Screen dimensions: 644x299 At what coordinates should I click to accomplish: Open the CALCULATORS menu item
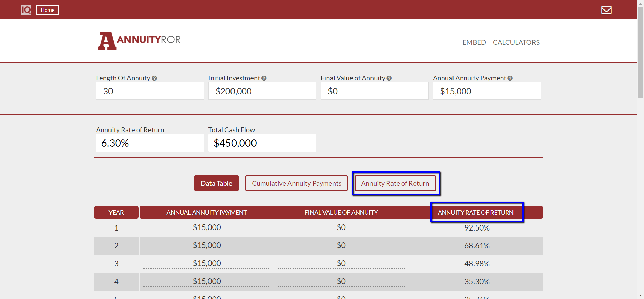tap(516, 42)
